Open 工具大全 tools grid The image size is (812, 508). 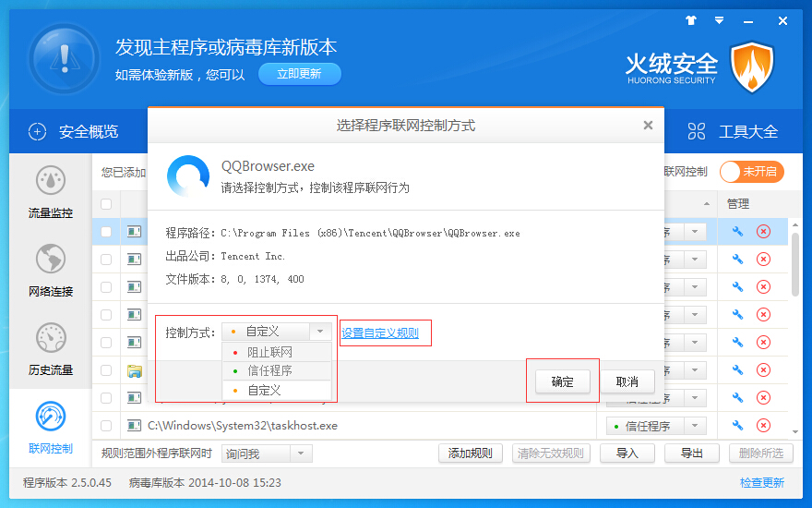pyautogui.click(x=697, y=132)
